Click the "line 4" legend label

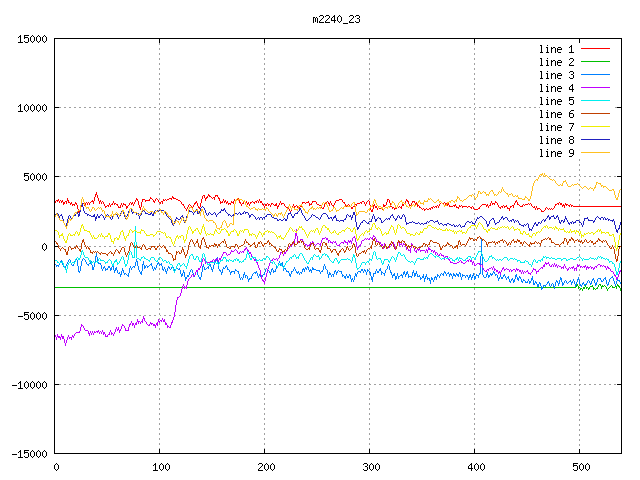pyautogui.click(x=557, y=88)
